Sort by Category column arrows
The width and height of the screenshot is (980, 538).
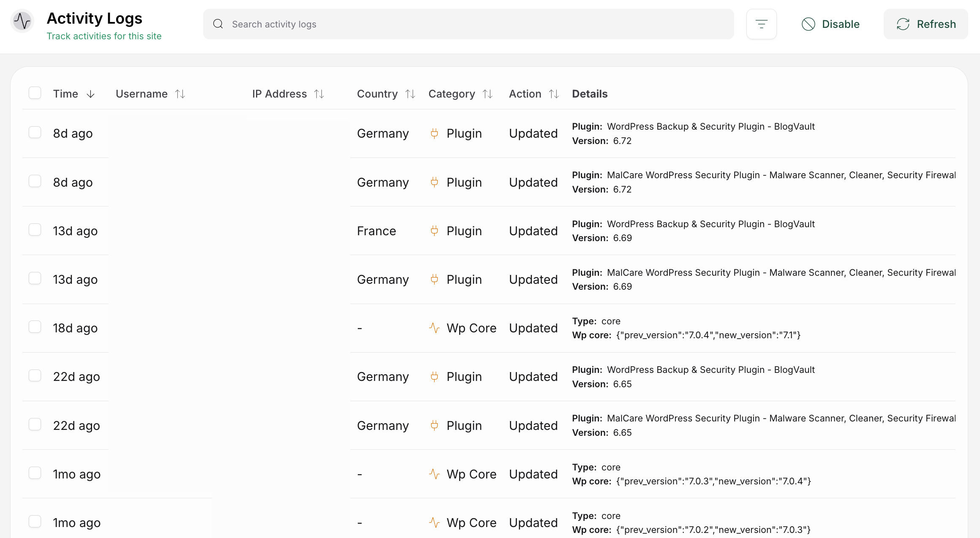click(487, 94)
